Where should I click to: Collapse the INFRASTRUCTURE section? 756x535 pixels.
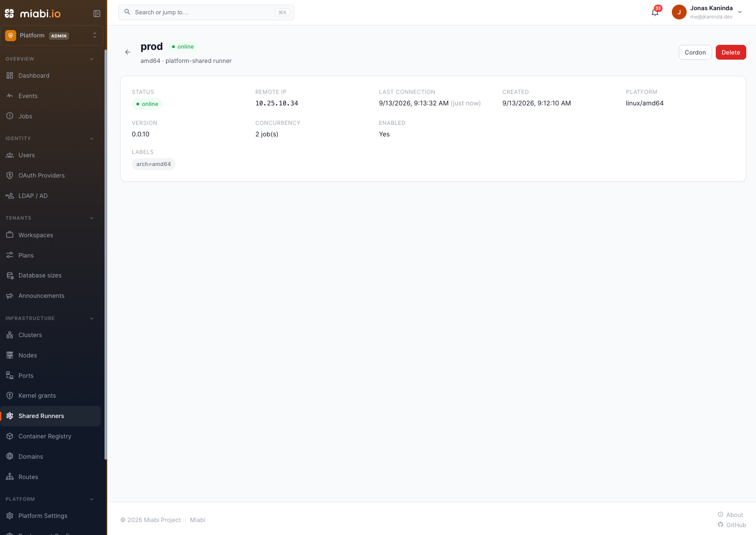(x=92, y=318)
